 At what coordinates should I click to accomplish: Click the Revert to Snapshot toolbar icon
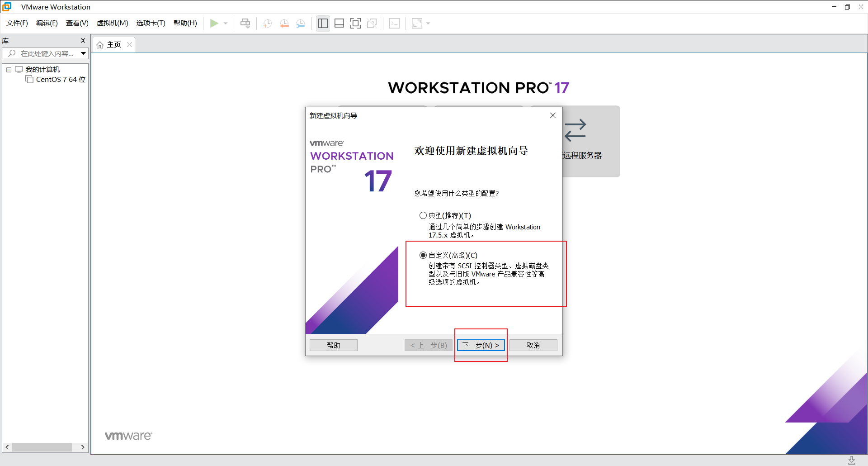284,23
